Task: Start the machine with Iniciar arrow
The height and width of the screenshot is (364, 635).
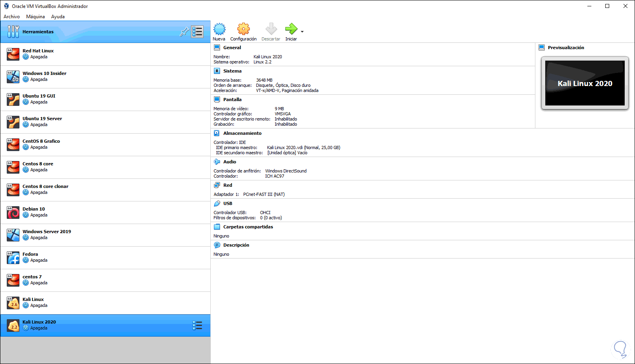Action: 291,29
